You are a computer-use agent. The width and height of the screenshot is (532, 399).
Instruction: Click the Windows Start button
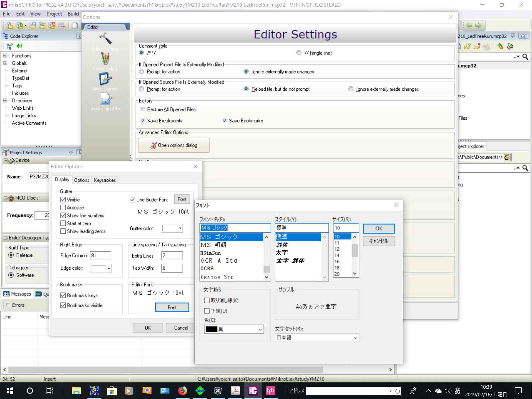pyautogui.click(x=10, y=391)
